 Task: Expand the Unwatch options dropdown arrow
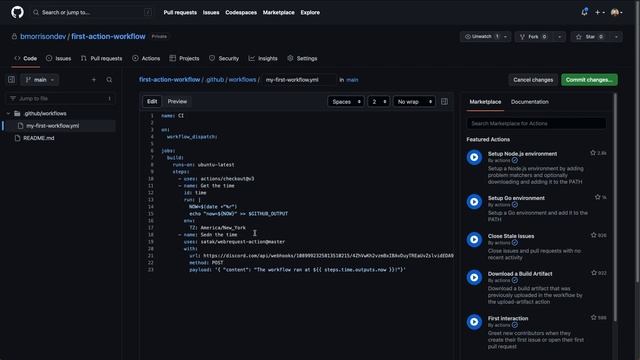(x=506, y=37)
